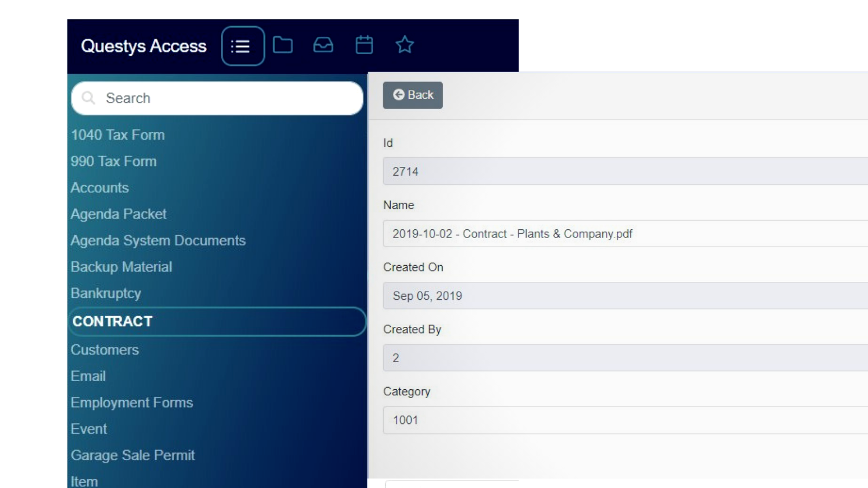Open the Email category

click(88, 376)
